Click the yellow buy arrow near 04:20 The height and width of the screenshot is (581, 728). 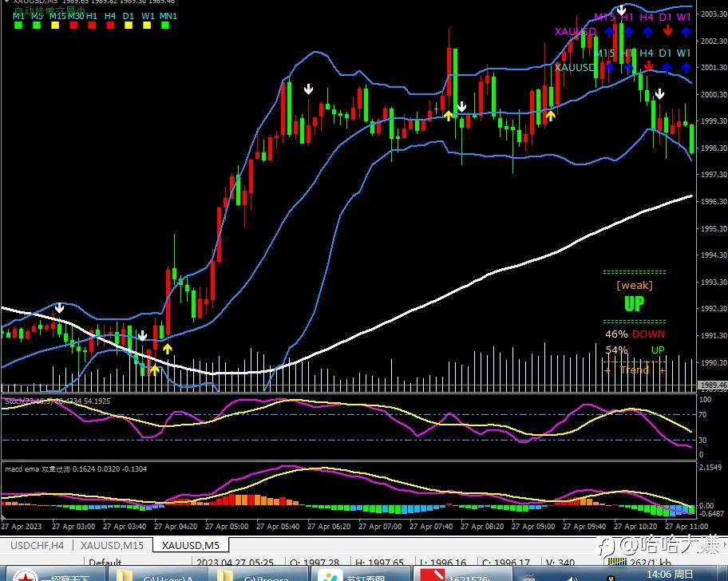(x=167, y=349)
